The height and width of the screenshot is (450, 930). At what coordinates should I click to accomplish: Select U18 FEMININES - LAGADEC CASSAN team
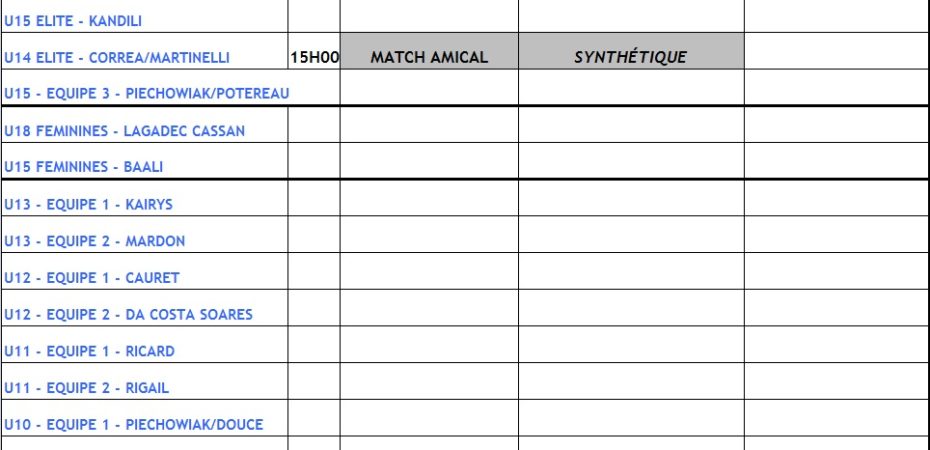[x=124, y=131]
